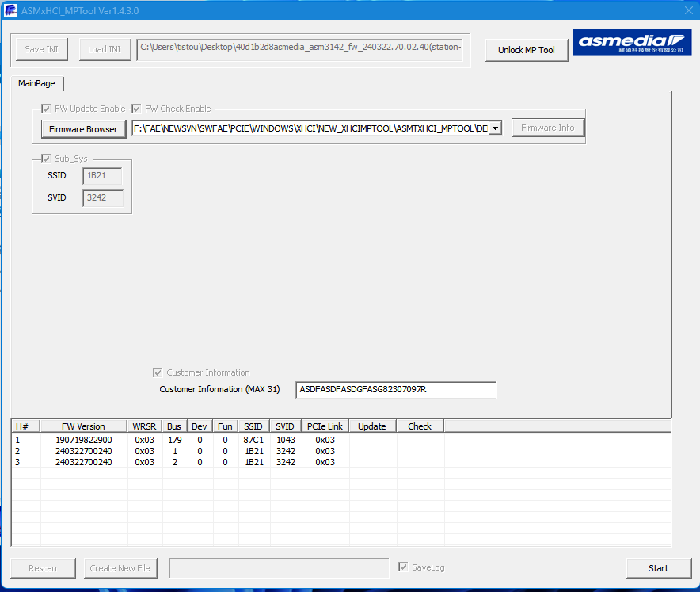Close the MPTool window

686,11
